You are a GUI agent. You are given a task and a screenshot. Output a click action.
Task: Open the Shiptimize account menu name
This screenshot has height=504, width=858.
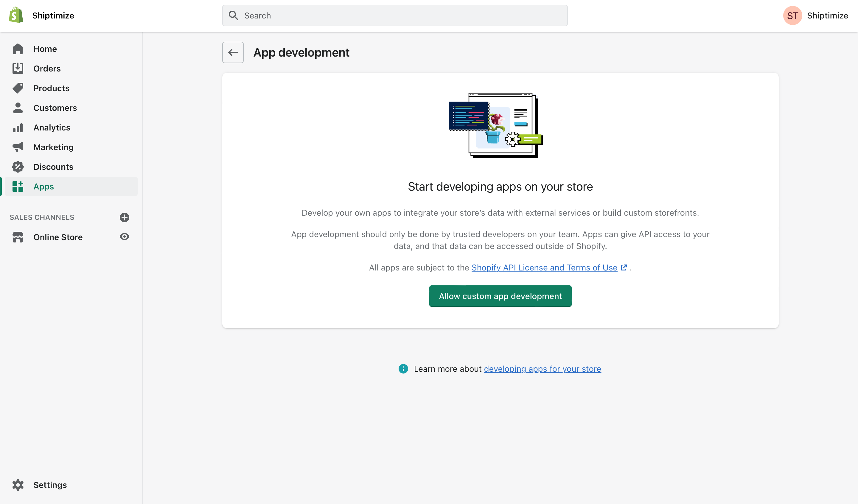[827, 16]
